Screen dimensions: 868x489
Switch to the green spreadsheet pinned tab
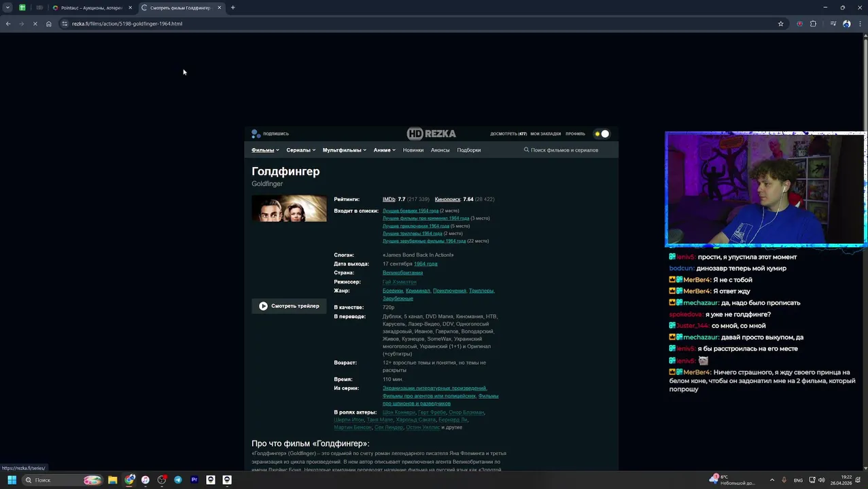22,7
